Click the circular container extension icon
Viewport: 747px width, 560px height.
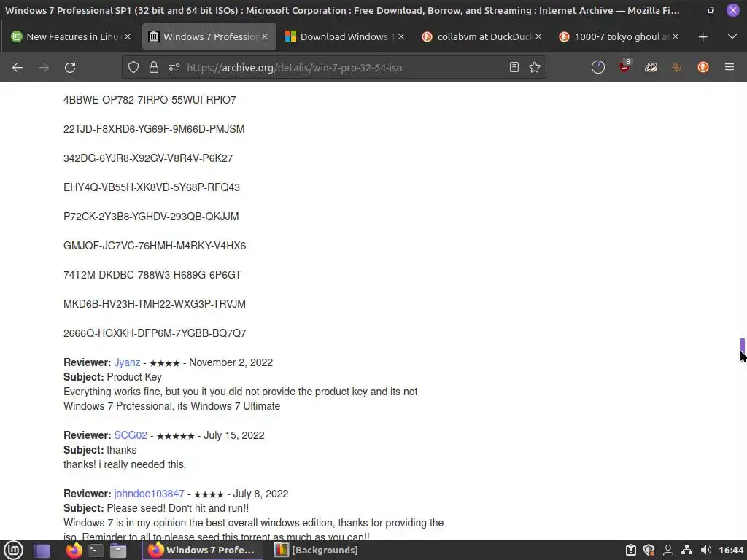(x=598, y=68)
